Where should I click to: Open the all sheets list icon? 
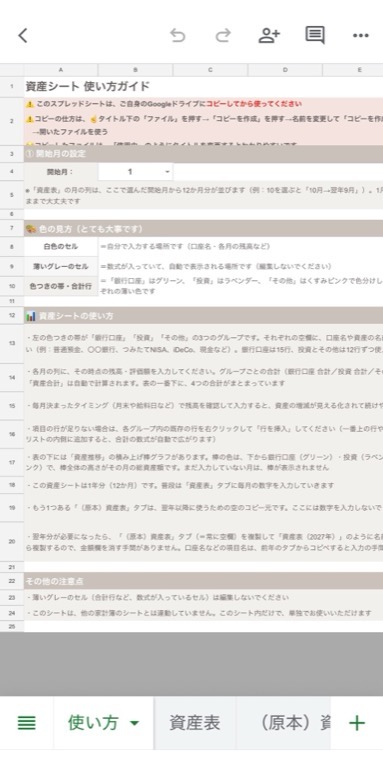(x=27, y=723)
